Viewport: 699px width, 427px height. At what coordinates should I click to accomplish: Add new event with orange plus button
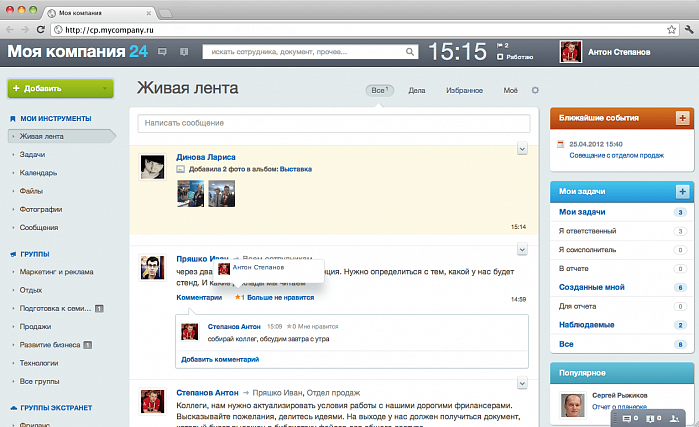[682, 118]
